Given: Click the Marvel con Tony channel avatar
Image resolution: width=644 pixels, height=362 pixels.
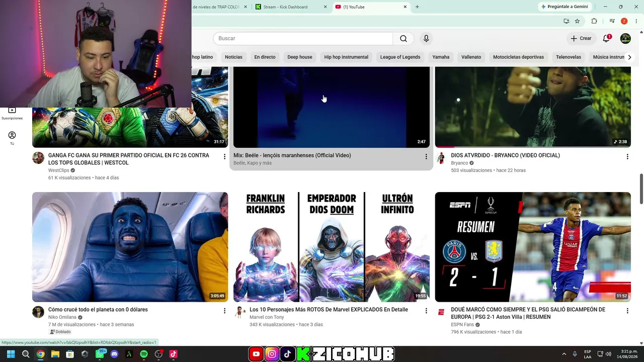Looking at the screenshot, I should [x=239, y=312].
